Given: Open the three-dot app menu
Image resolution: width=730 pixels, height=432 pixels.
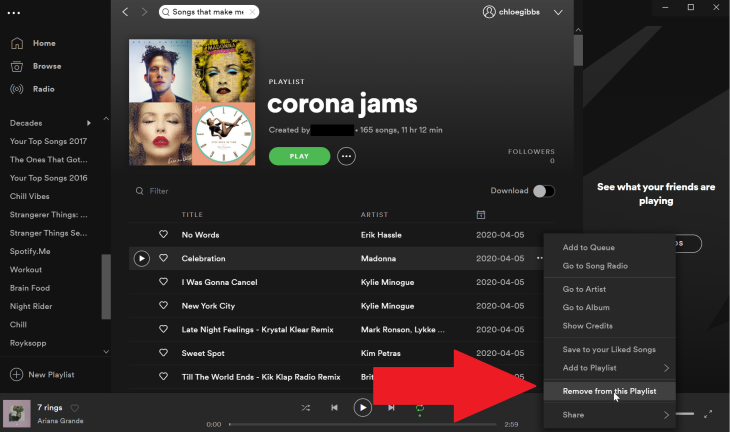Looking at the screenshot, I should tap(14, 13).
